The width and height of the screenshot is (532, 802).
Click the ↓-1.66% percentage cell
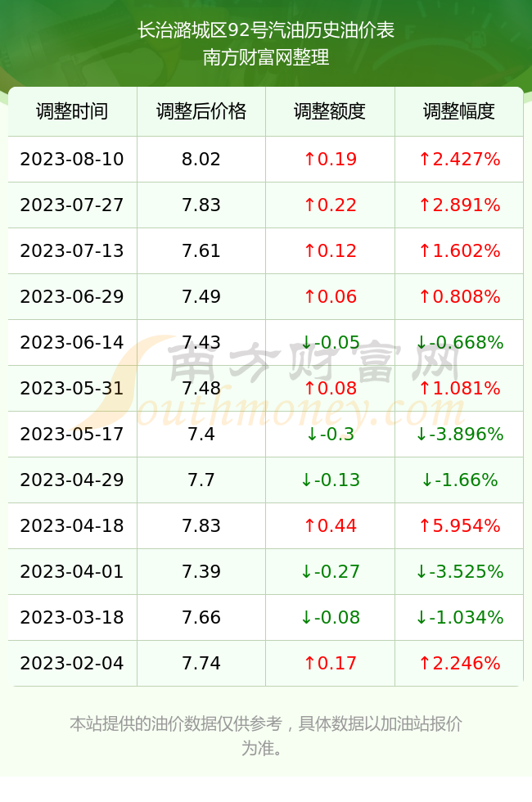tap(459, 480)
